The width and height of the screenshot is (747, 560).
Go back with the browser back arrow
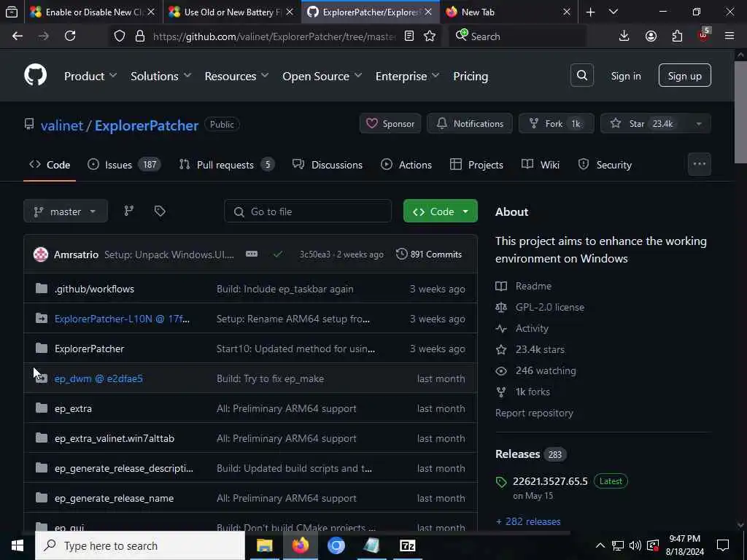[18, 36]
